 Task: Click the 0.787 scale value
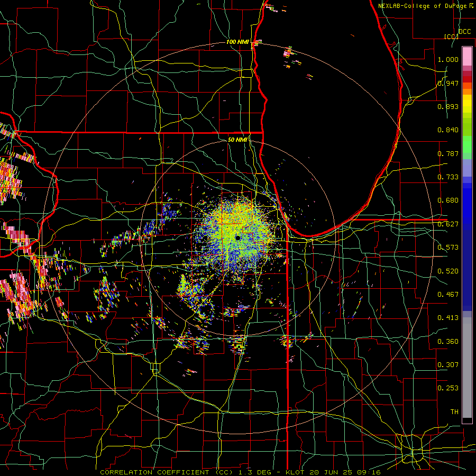click(448, 153)
